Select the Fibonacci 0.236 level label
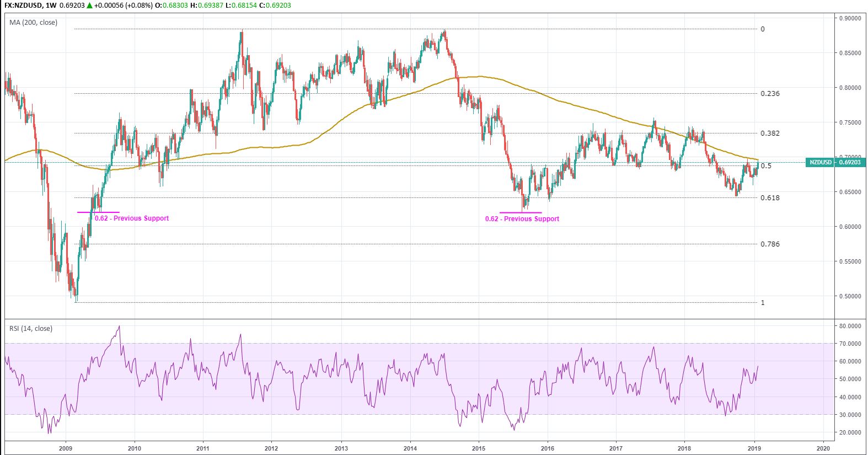The width and height of the screenshot is (868, 455). coord(770,94)
